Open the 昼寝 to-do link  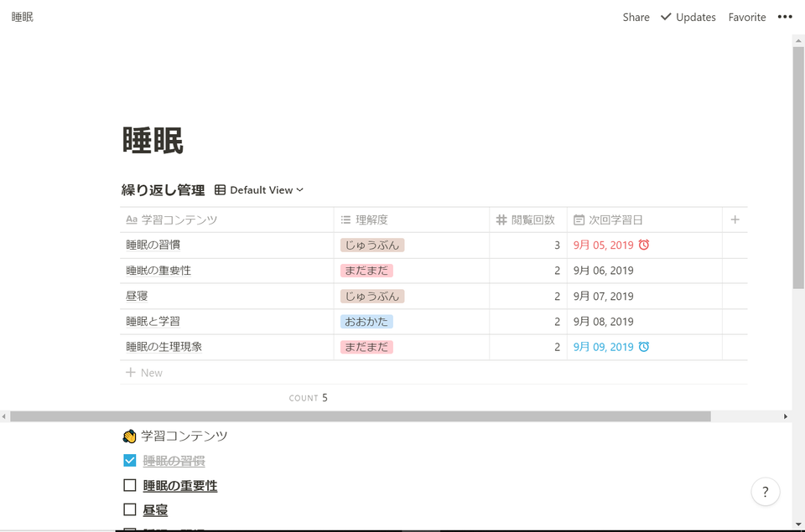(155, 510)
